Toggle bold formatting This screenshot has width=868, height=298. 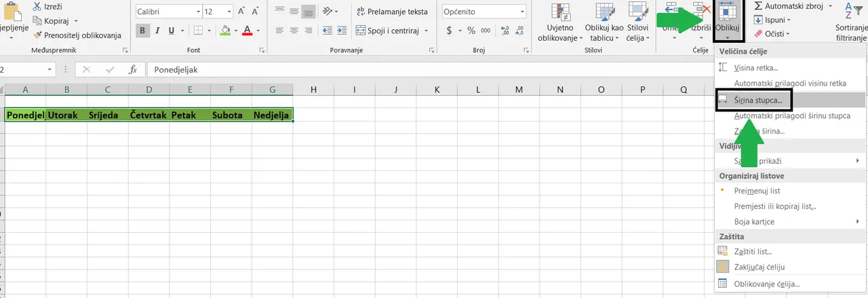pyautogui.click(x=143, y=31)
